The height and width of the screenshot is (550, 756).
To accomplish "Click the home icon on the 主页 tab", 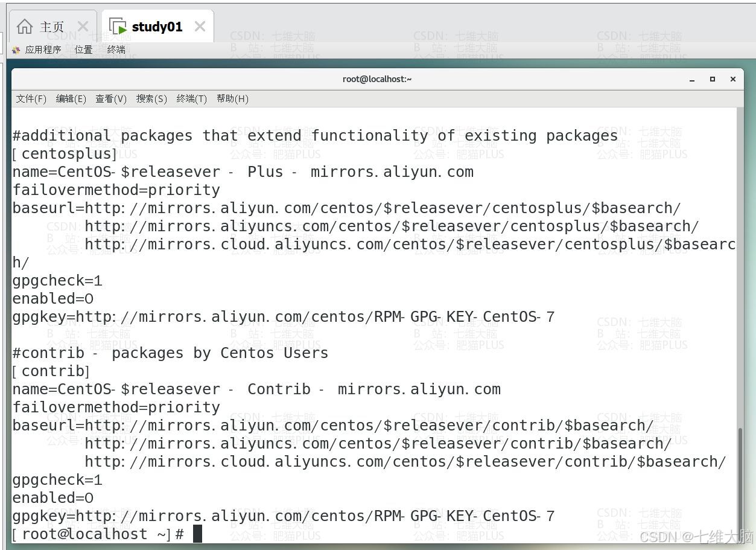I will point(25,27).
